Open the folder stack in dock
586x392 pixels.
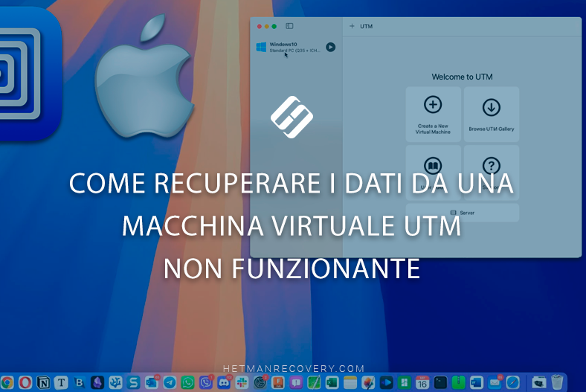tap(538, 382)
